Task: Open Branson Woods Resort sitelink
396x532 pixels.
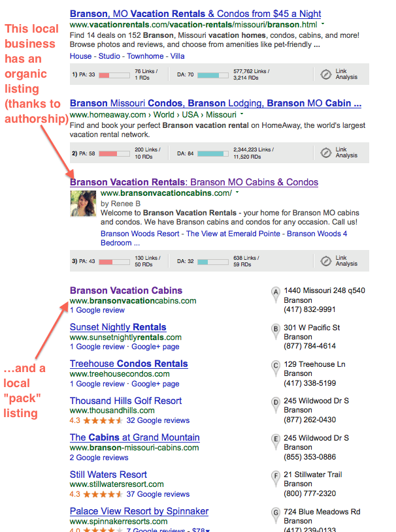Action: click(x=140, y=234)
